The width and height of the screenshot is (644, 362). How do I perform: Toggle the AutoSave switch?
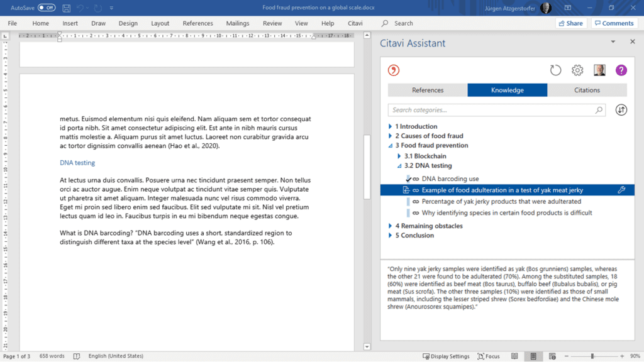click(46, 8)
